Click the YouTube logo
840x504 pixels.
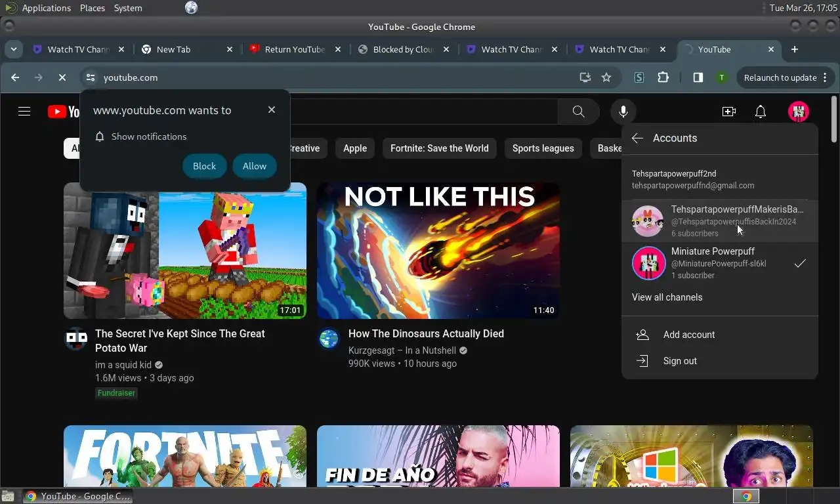click(x=64, y=112)
